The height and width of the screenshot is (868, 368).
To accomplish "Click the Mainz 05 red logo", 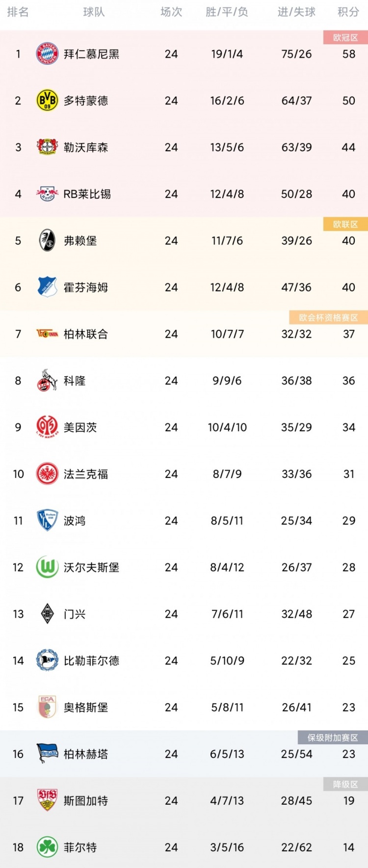I will pyautogui.click(x=47, y=427).
